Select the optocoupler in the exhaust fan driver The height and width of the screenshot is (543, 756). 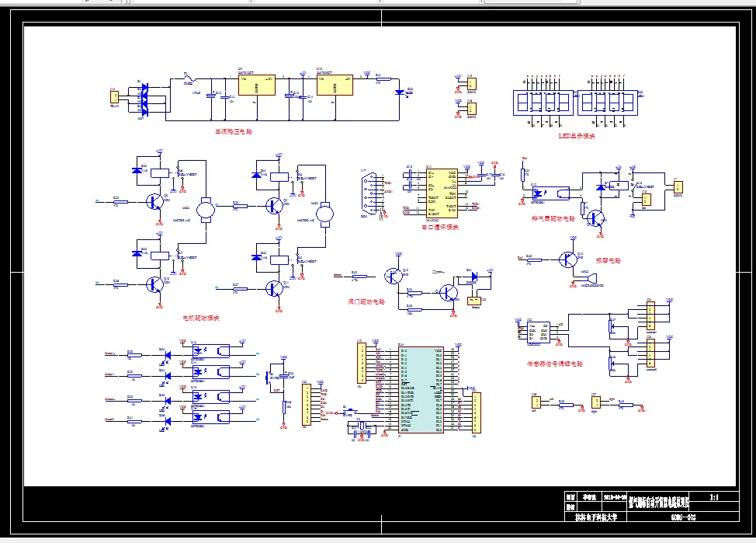[x=550, y=193]
